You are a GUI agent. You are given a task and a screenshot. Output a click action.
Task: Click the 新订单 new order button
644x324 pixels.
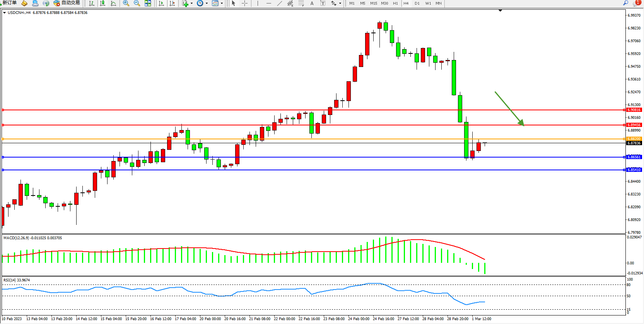pos(9,3)
